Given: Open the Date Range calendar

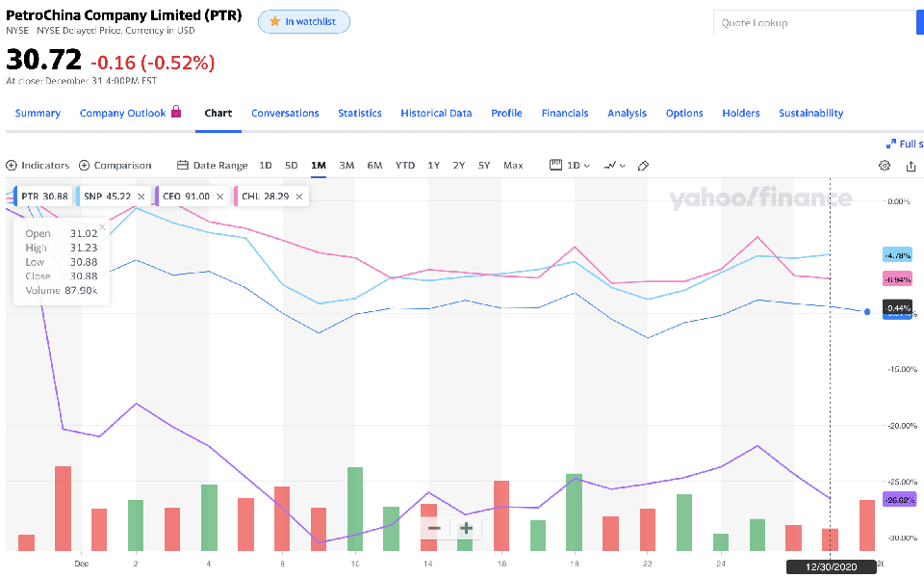Looking at the screenshot, I should [183, 165].
